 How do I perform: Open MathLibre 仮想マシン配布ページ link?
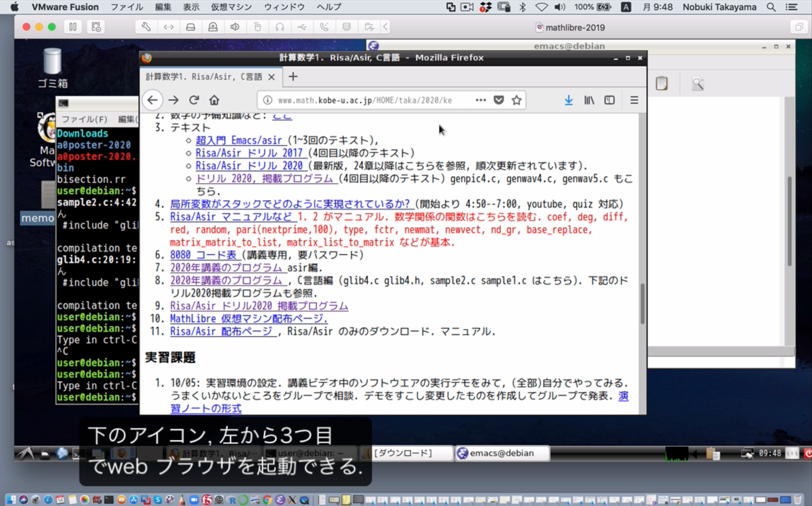[249, 318]
